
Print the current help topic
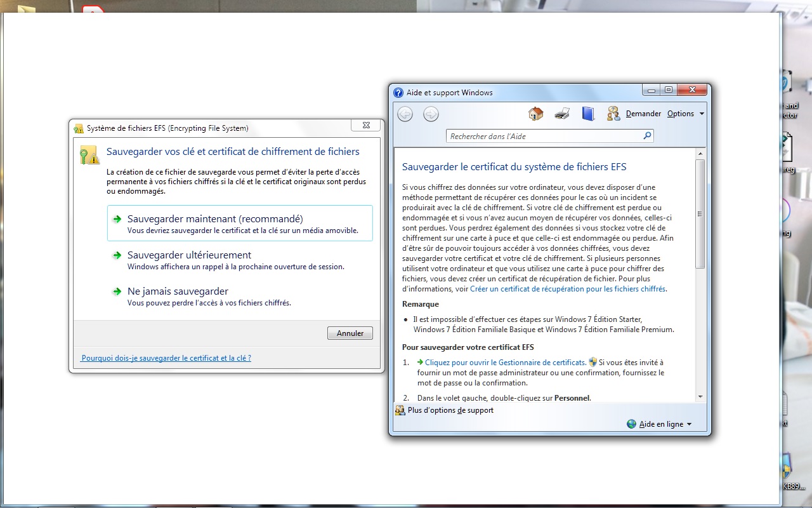(x=562, y=114)
